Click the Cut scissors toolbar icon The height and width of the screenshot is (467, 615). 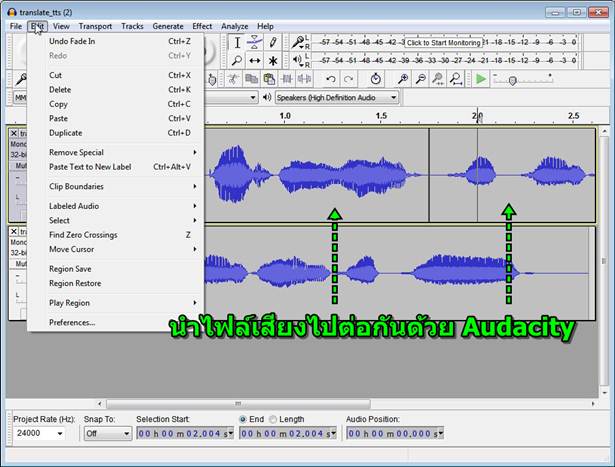coord(233,79)
